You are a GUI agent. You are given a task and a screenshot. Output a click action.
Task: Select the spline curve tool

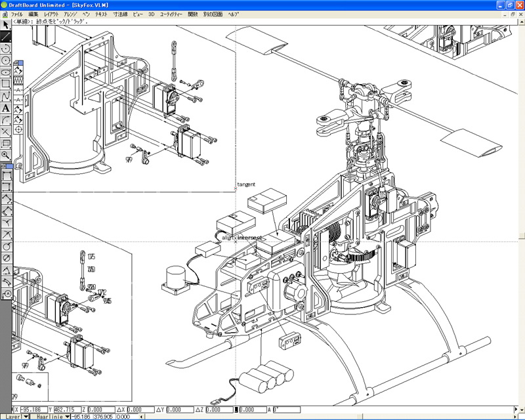point(6,96)
